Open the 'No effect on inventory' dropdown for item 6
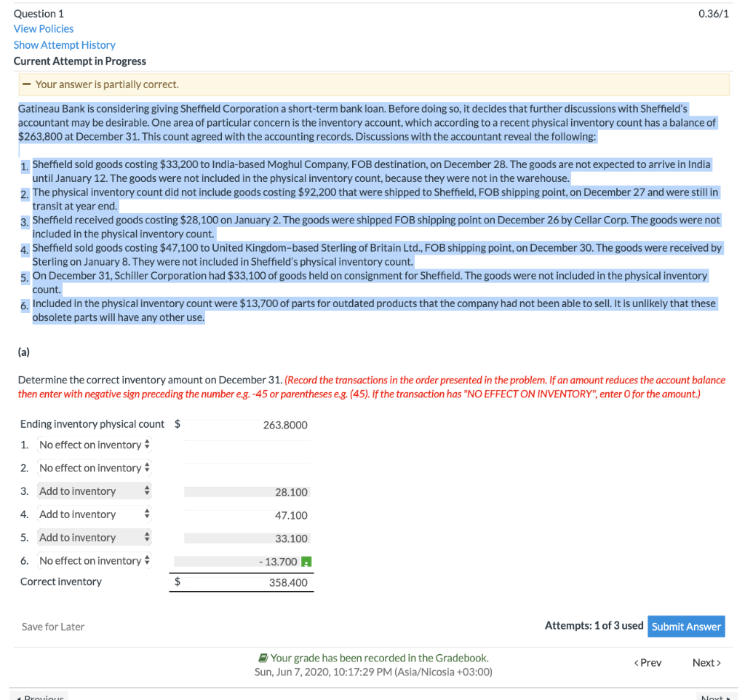745x700 pixels. click(94, 560)
